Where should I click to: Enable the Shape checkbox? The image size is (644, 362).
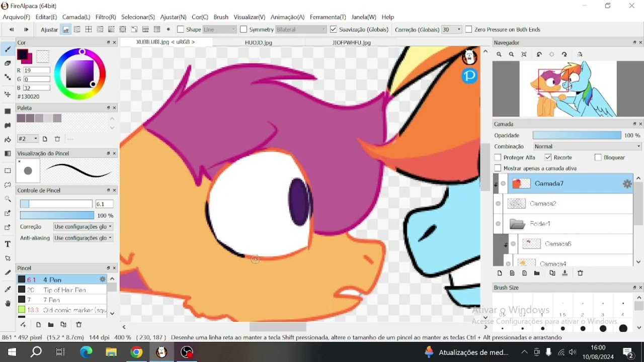(x=181, y=30)
